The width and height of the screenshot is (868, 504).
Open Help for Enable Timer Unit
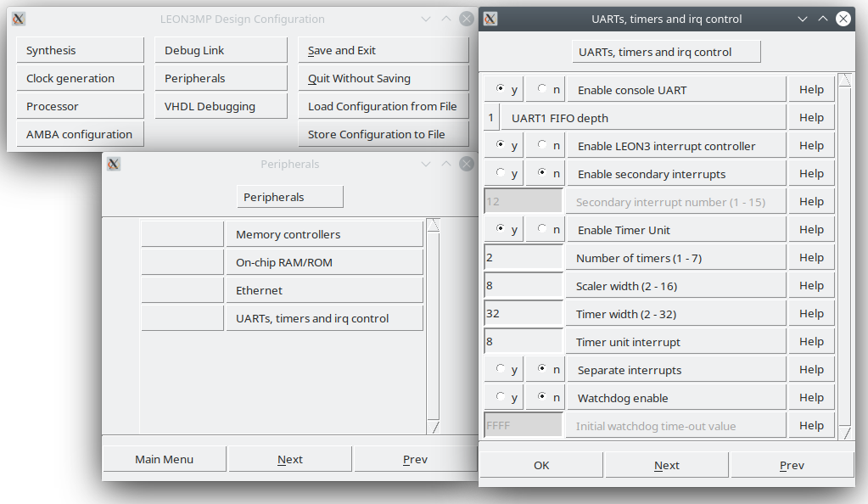811,229
